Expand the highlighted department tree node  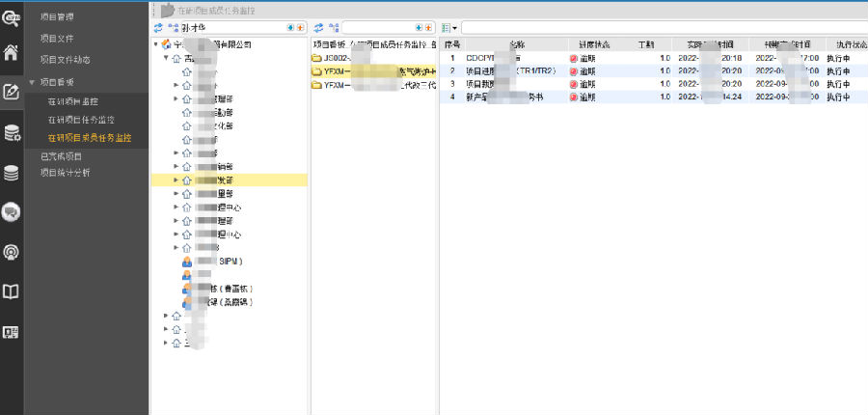coord(176,180)
